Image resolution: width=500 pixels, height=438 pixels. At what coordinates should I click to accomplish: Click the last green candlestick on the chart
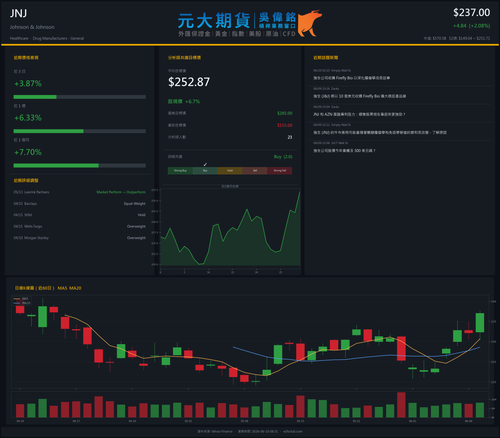[480, 322]
